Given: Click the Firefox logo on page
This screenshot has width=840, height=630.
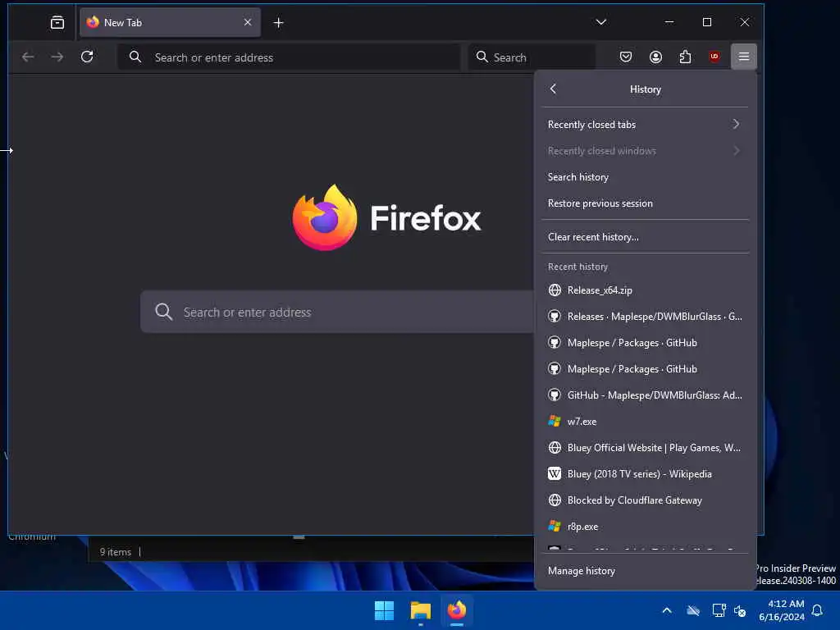Looking at the screenshot, I should pyautogui.click(x=325, y=217).
